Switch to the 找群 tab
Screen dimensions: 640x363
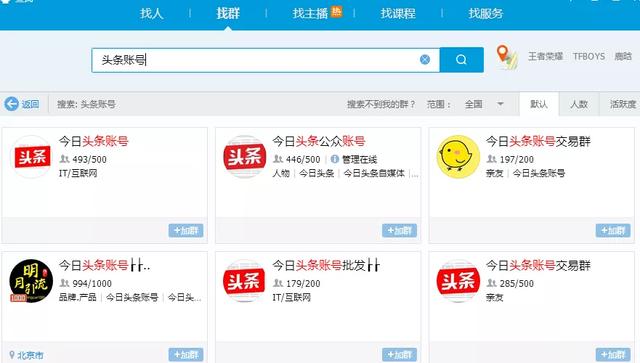point(228,13)
